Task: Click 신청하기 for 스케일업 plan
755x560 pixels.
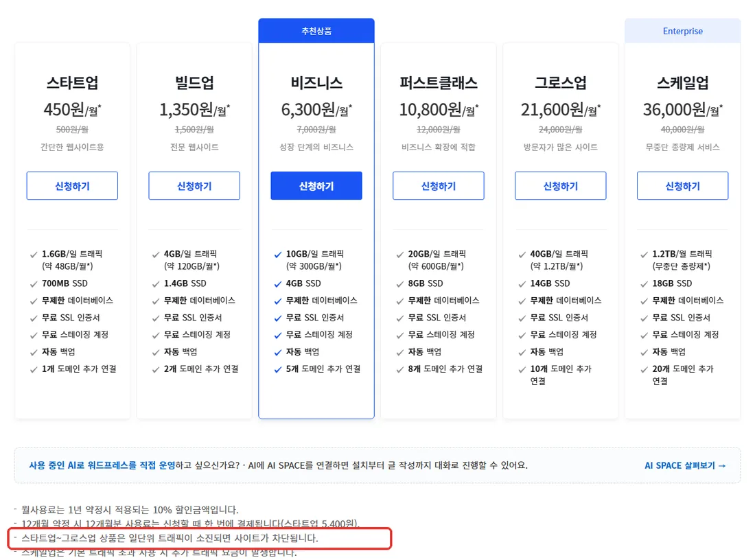Action: 682,186
